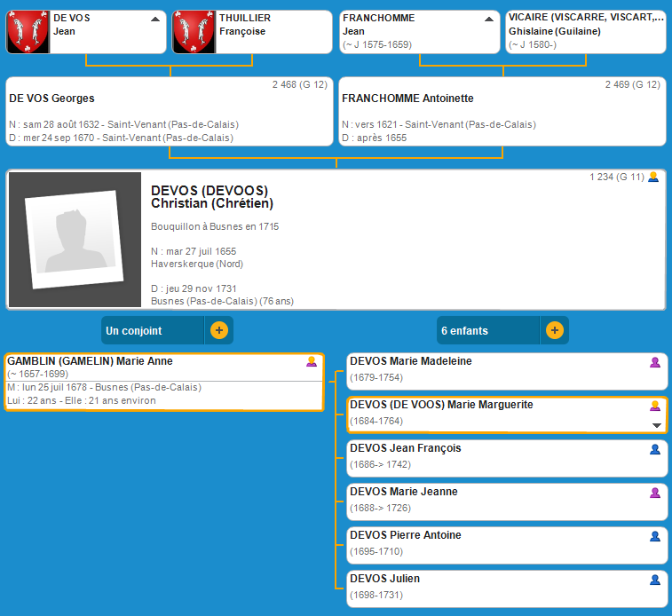The height and width of the screenshot is (616, 672).
Task: Click the blue person icon for DEVOS Julien
Action: (x=655, y=580)
